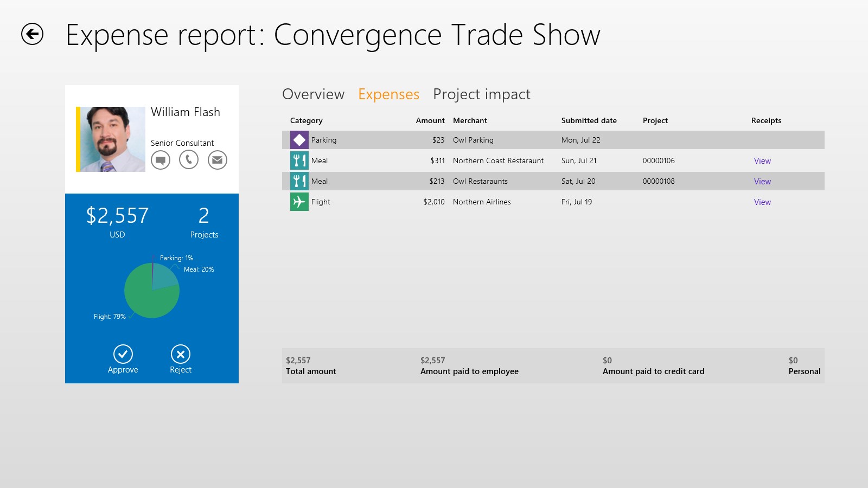Sort by the Amount column header
Screen dimensions: 868x488
[x=430, y=120]
